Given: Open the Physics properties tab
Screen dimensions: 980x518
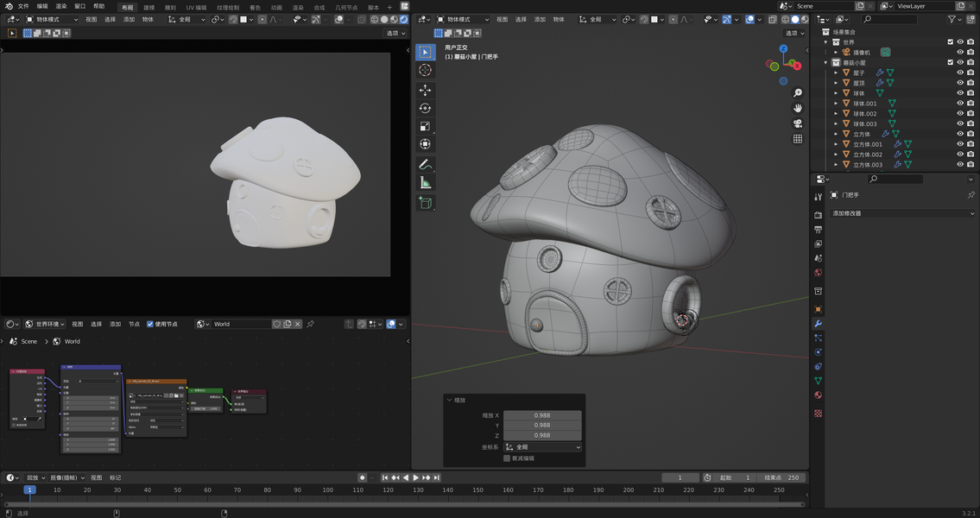Looking at the screenshot, I should [819, 351].
